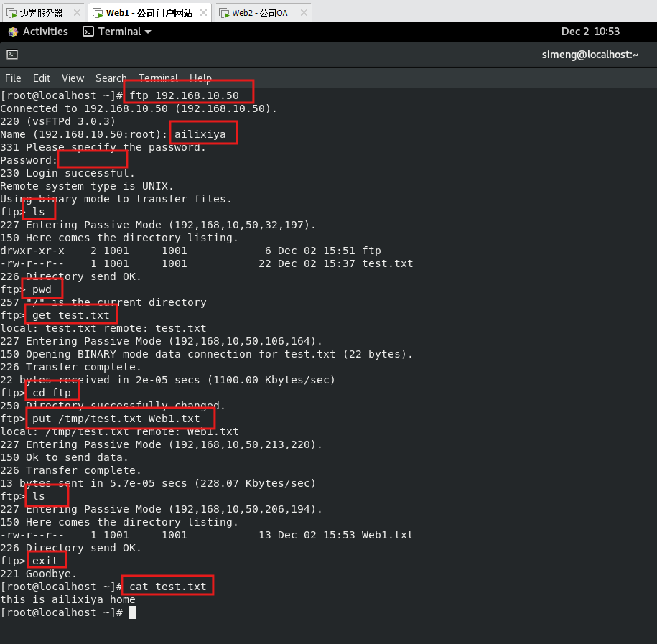Image resolution: width=657 pixels, height=644 pixels.
Task: Close the 边界服务器 VM tab
Action: point(77,13)
